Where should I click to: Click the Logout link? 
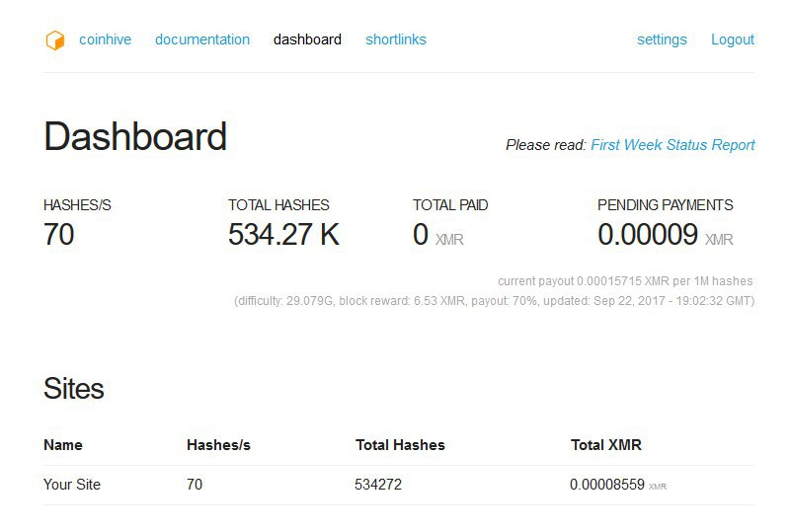point(733,39)
